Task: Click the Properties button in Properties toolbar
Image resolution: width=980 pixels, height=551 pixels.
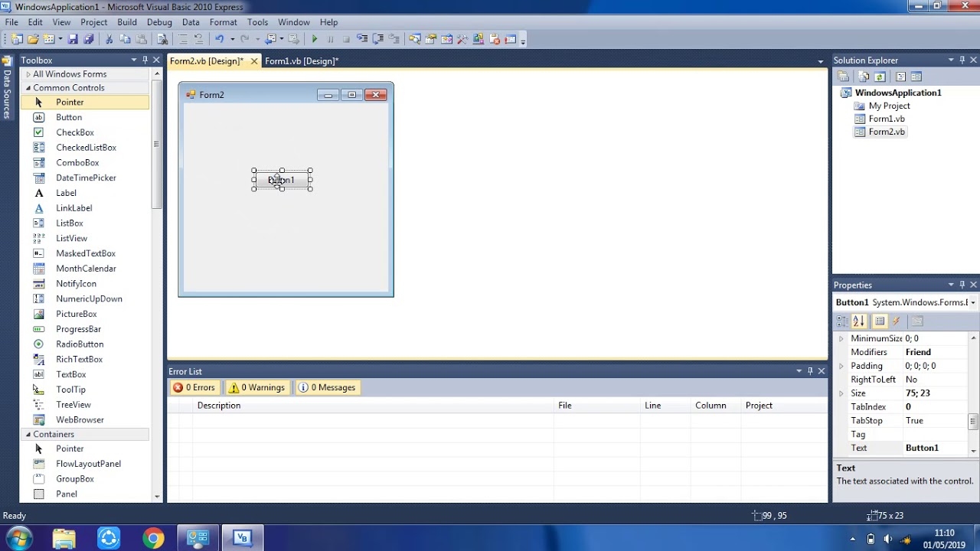Action: pos(880,321)
